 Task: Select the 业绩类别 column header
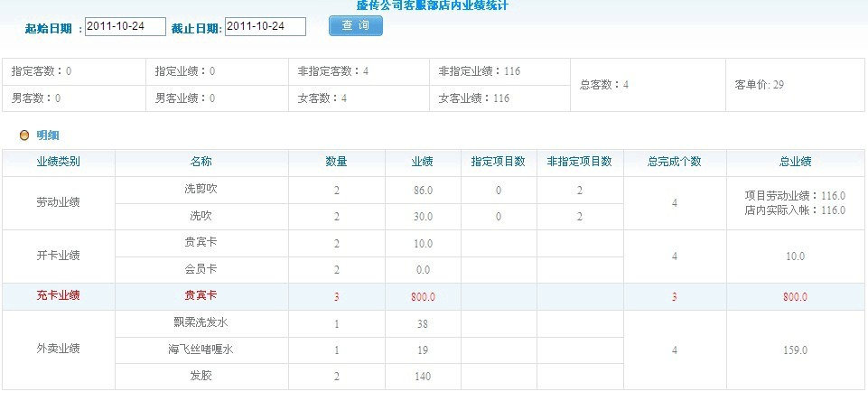(x=58, y=162)
